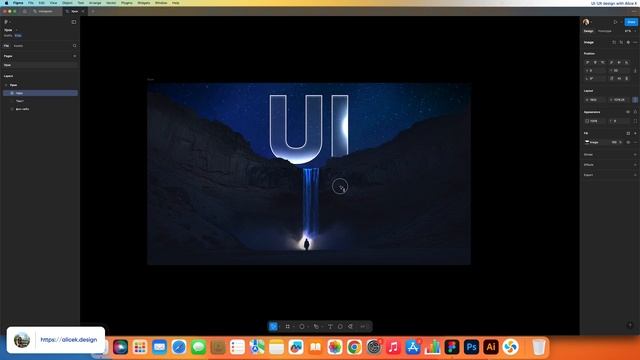
Task: Open the Figma menu in menu bar
Action: (x=18, y=3)
